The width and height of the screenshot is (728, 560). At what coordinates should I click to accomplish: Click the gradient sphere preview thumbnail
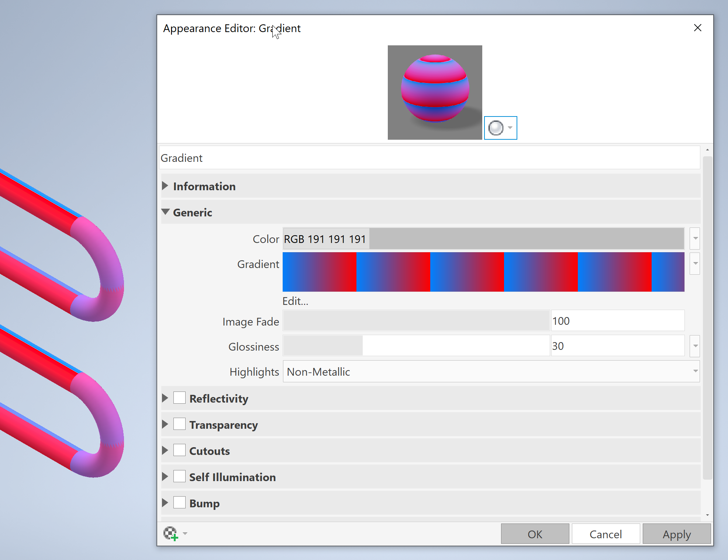[x=435, y=92]
